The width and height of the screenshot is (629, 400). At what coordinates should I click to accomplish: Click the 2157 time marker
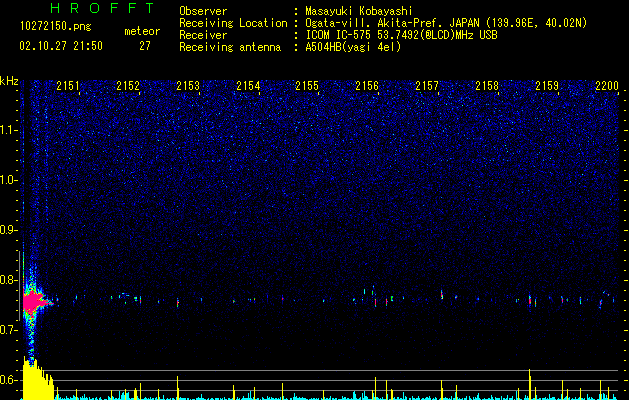(x=427, y=86)
